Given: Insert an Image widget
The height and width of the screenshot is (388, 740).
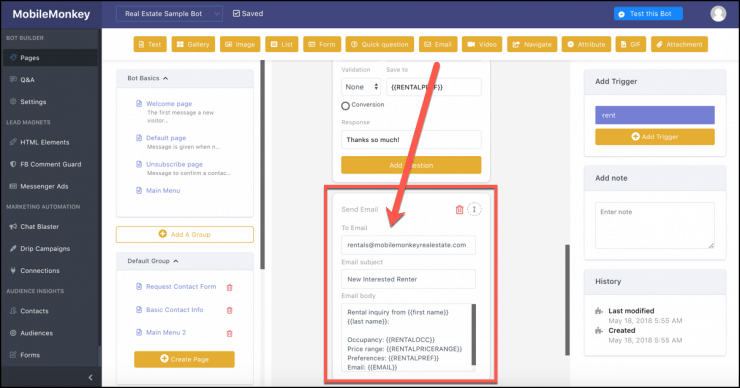Looking at the screenshot, I should tap(240, 44).
